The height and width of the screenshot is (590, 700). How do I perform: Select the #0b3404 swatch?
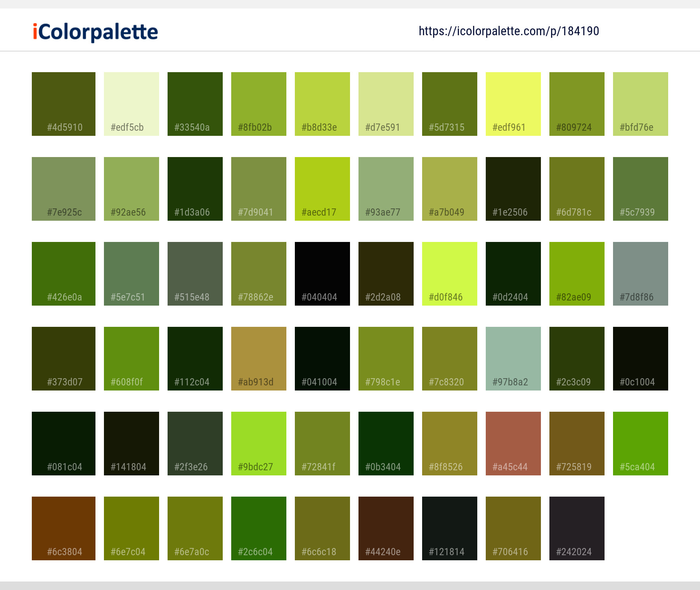pos(386,444)
